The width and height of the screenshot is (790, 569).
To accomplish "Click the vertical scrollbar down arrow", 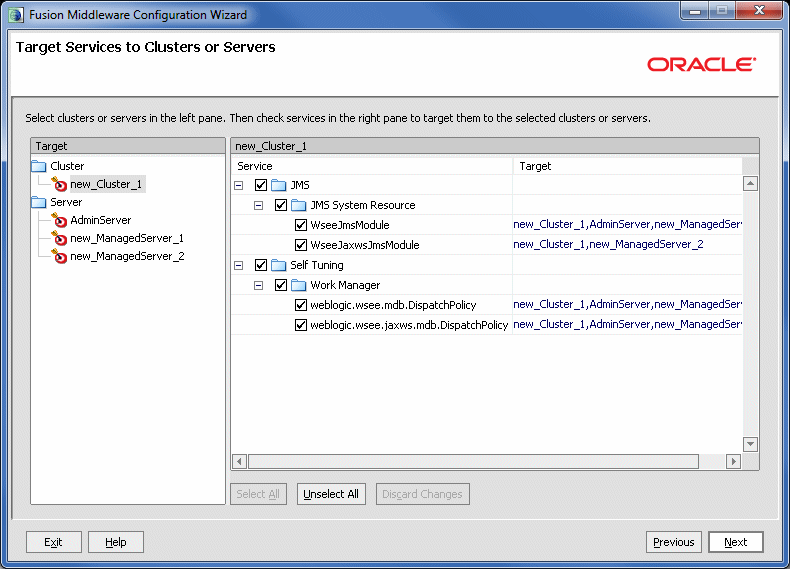I will coord(750,444).
